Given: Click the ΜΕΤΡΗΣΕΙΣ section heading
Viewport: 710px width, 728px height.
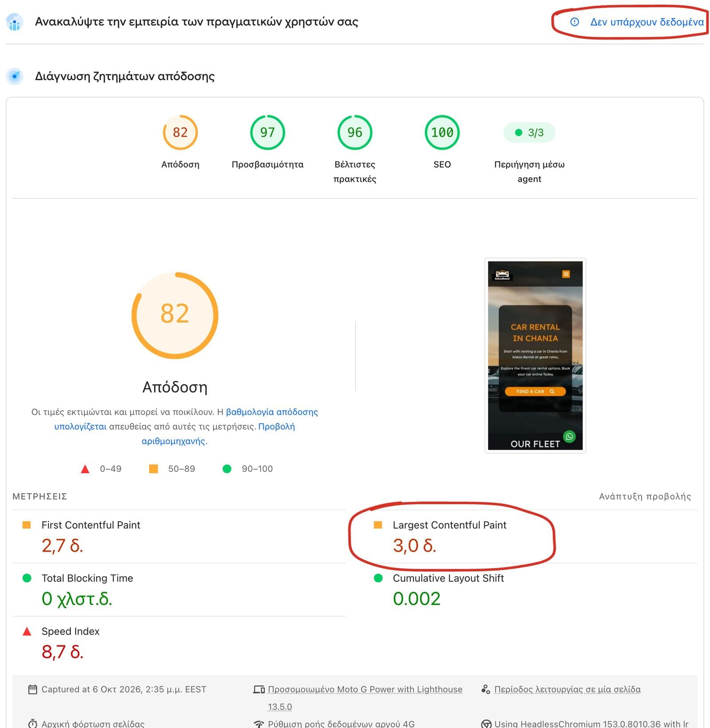Looking at the screenshot, I should click(x=39, y=496).
